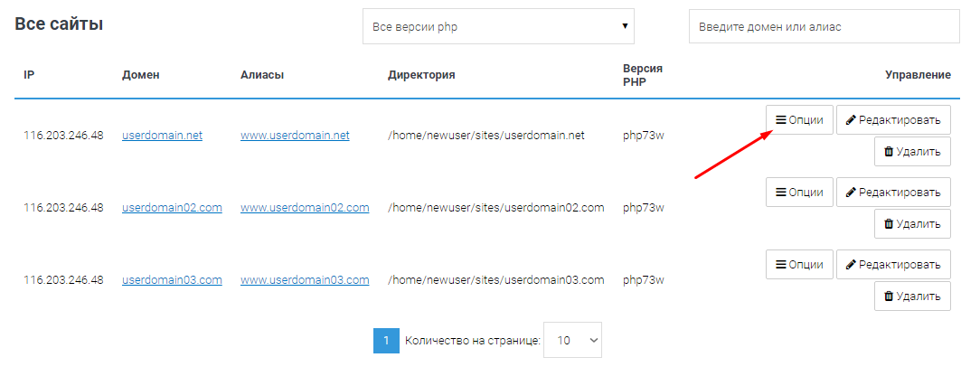The height and width of the screenshot is (367, 980).
Task: Click pencil icon for userdomain.net row
Action: [x=851, y=120]
